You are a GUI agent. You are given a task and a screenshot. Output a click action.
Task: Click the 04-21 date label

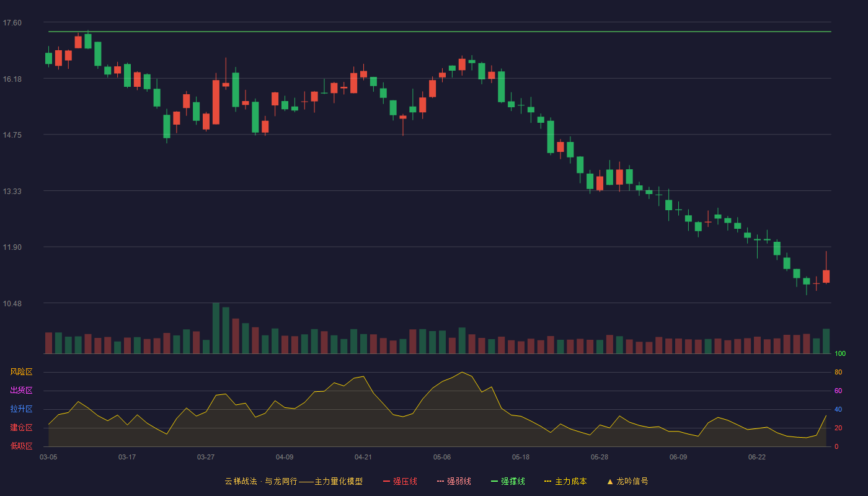[363, 457]
